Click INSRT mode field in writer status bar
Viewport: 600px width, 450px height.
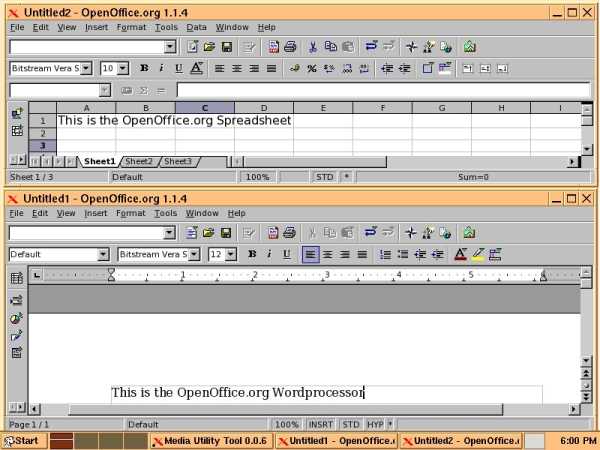point(321,424)
